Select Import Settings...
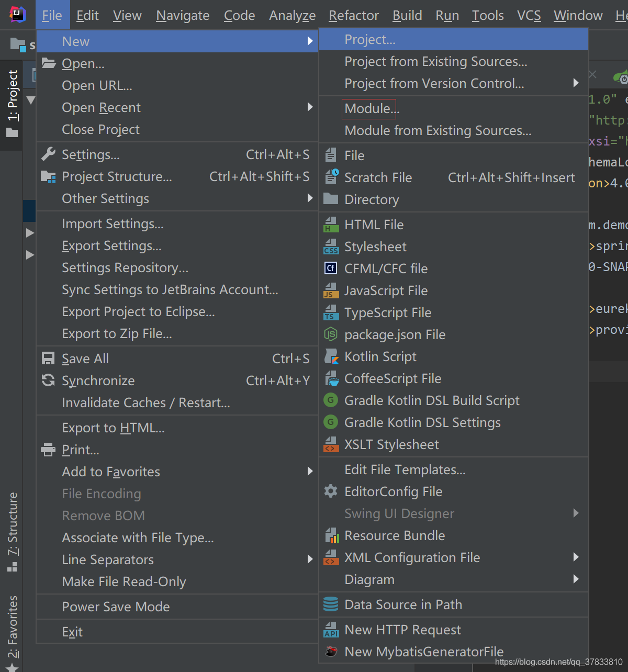The width and height of the screenshot is (628, 672). click(x=177, y=223)
